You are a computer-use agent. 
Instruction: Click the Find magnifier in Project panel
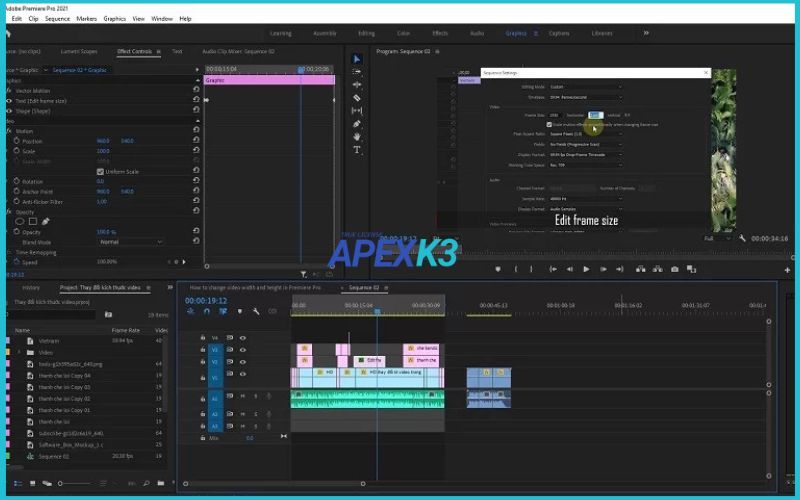pos(146,483)
